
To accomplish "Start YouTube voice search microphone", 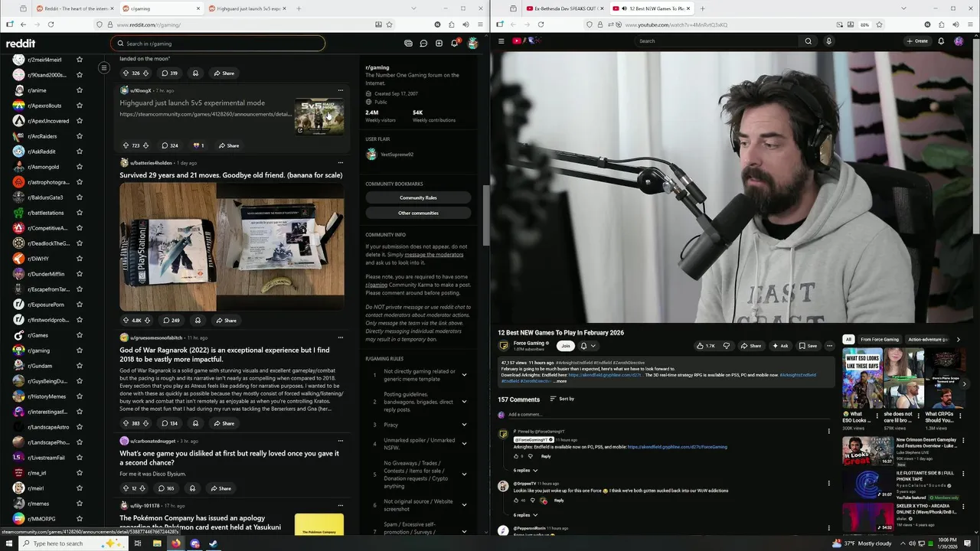I will tap(828, 41).
